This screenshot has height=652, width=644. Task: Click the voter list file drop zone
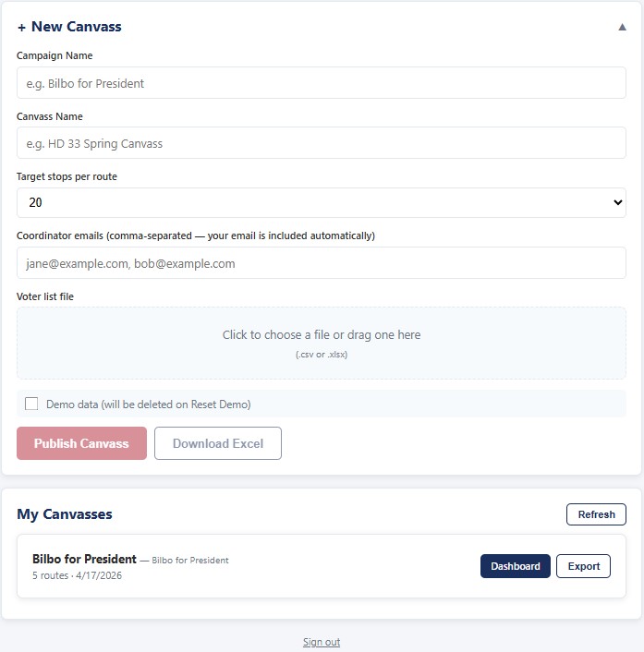tap(321, 343)
